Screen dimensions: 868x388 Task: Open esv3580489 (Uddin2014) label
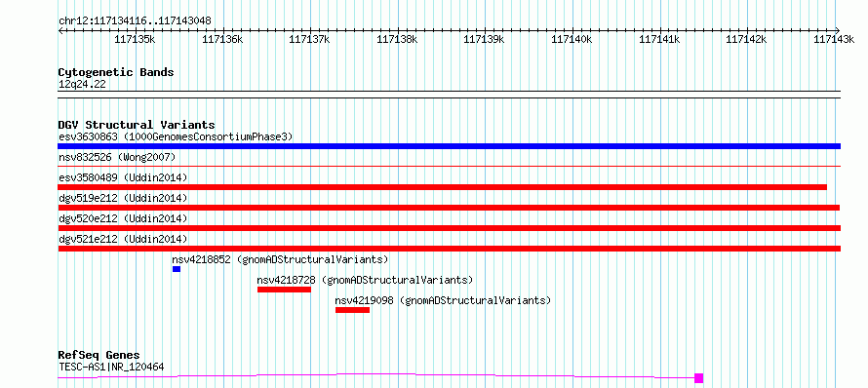tap(123, 177)
